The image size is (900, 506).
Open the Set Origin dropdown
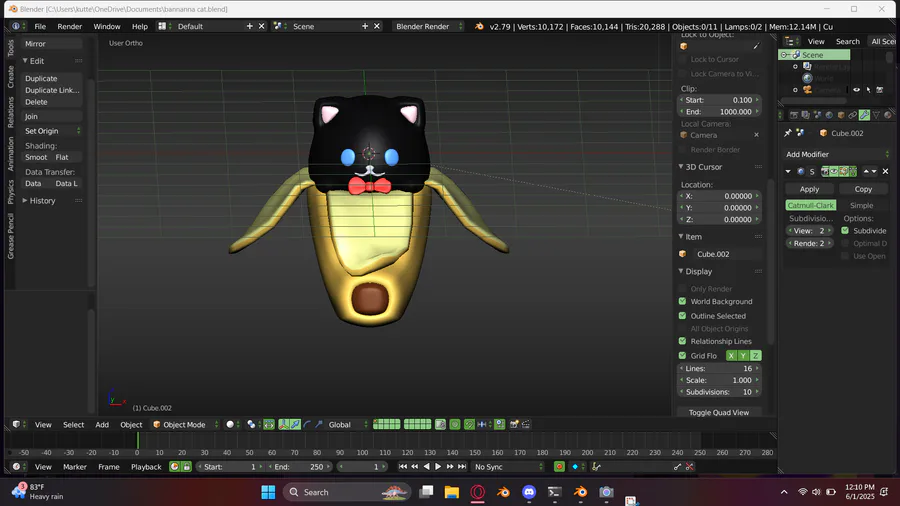52,131
